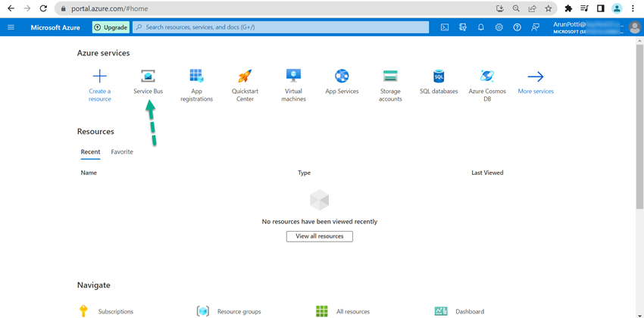Click the browser address bar URL
Screen dimensions: 644x318
[x=110, y=8]
